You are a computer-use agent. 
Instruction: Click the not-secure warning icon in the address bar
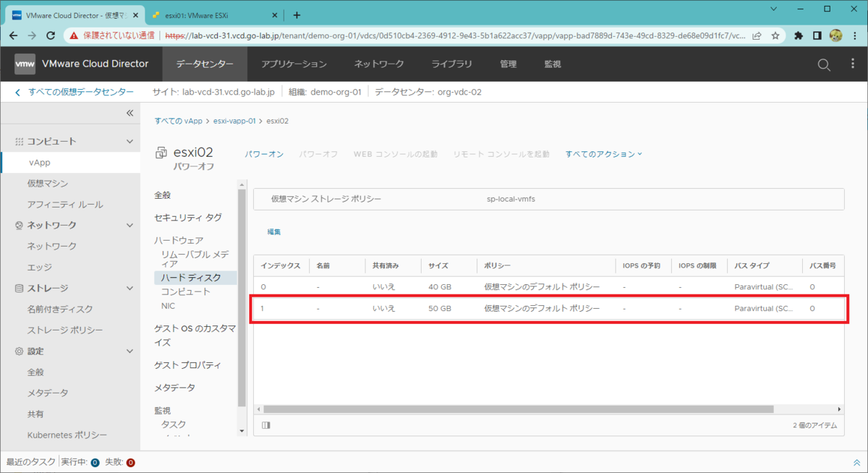(75, 35)
